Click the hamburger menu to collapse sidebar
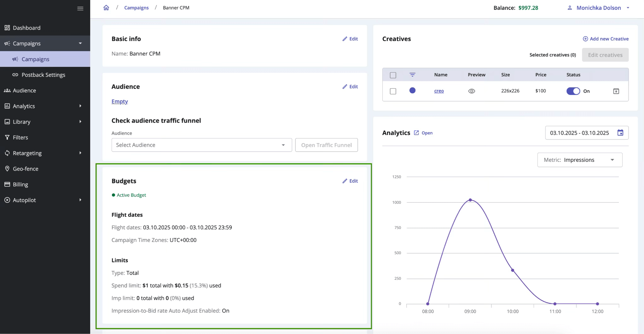 click(x=80, y=9)
